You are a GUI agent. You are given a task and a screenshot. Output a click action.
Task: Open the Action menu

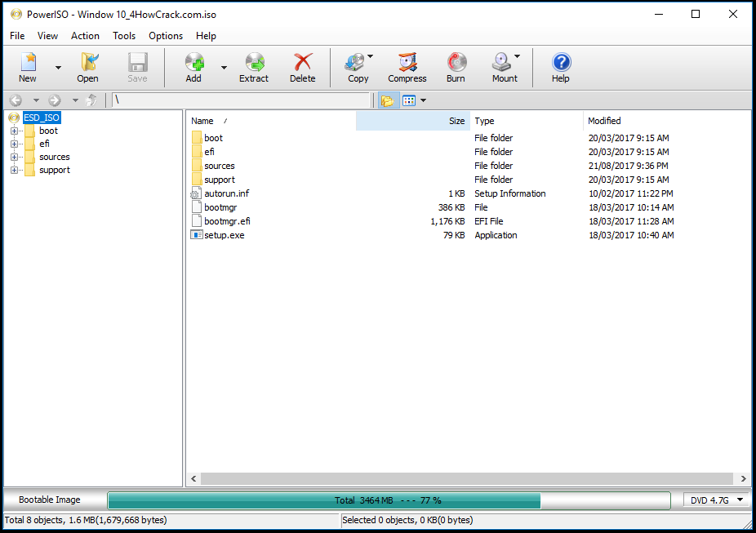[86, 36]
